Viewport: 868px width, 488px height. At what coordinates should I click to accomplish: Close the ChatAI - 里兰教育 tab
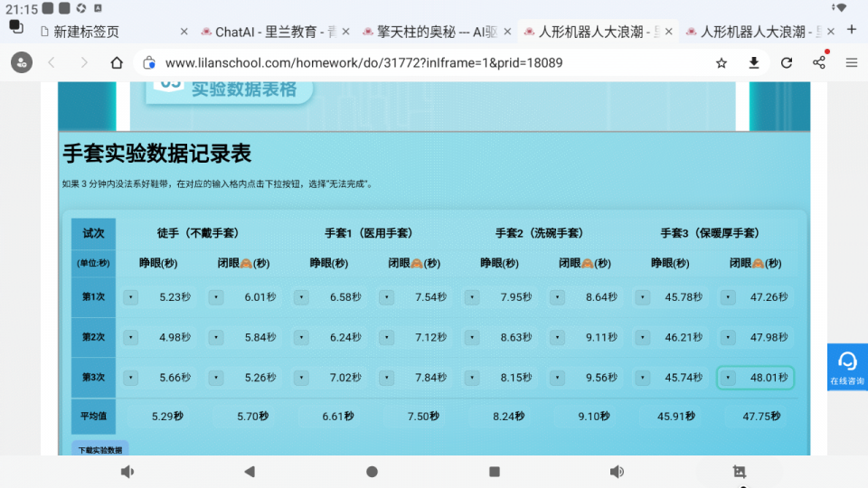(345, 33)
